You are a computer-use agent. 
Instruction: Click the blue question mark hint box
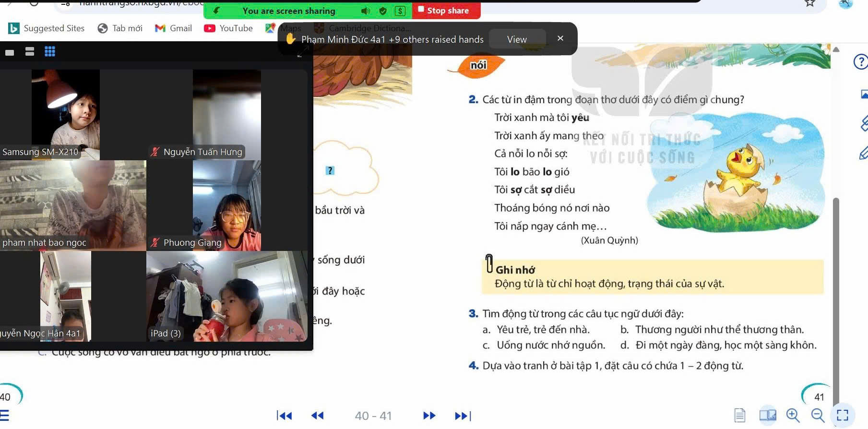click(330, 170)
